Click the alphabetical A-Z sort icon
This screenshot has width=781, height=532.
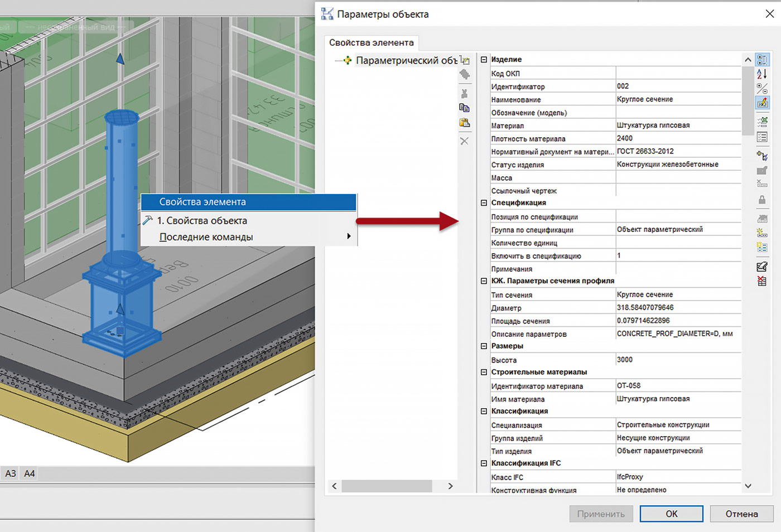762,74
